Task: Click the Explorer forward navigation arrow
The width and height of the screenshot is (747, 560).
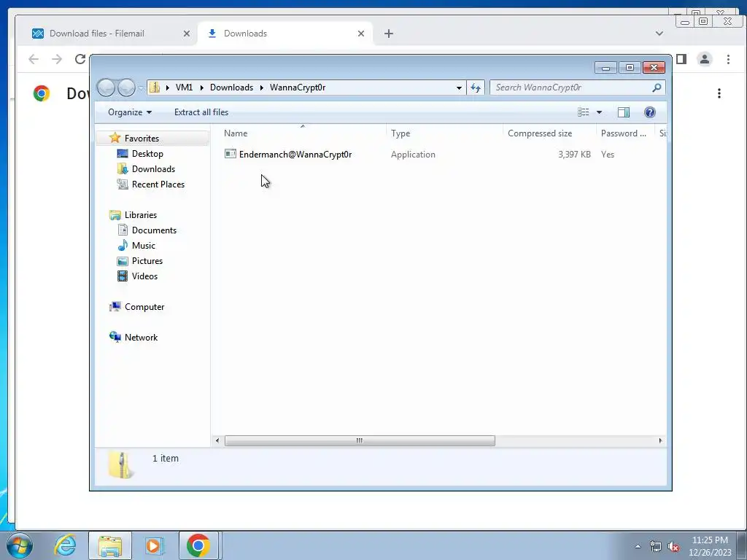Action: point(126,87)
